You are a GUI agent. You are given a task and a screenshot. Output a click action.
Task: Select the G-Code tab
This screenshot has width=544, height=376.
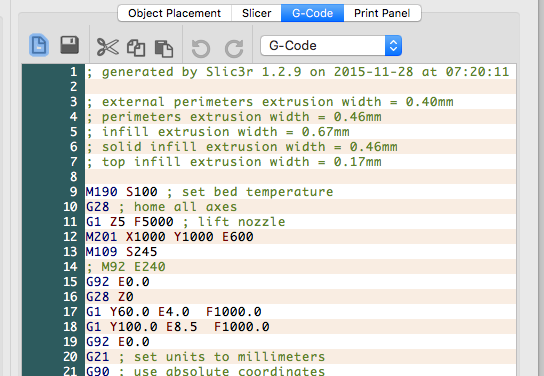[x=312, y=13]
